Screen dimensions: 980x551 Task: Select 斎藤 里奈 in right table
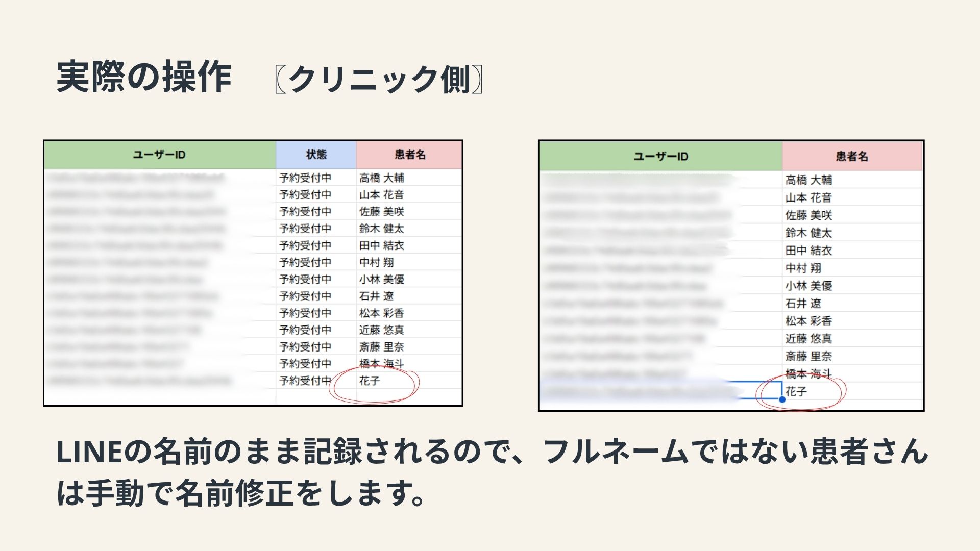click(x=808, y=356)
